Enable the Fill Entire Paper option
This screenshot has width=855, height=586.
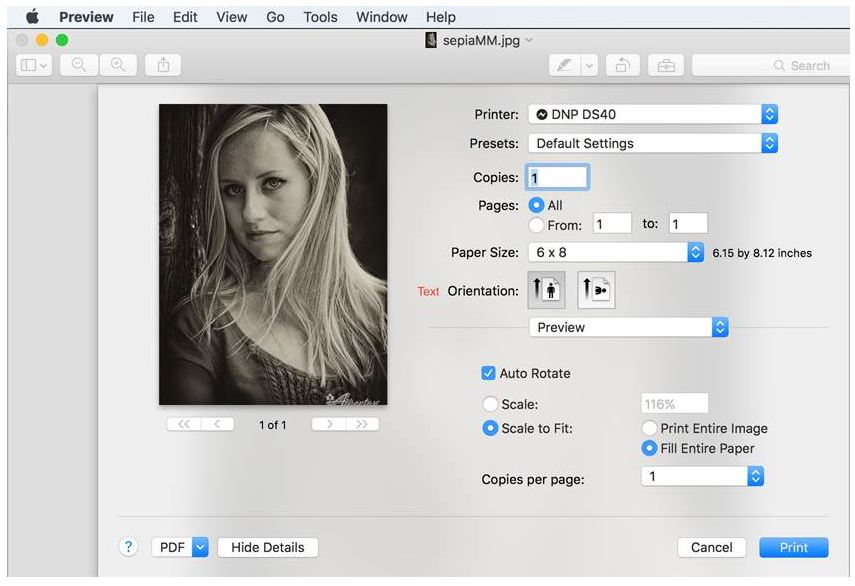(x=649, y=448)
